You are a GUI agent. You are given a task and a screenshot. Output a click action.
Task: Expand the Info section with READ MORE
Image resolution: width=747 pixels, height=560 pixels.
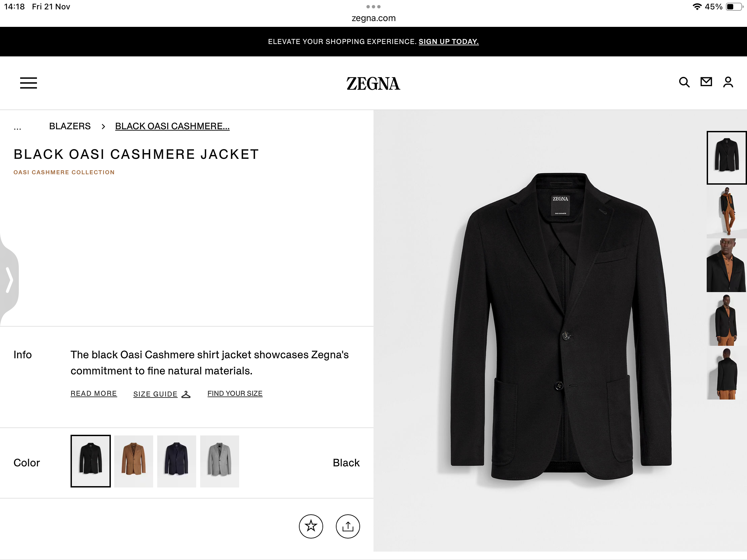point(94,393)
